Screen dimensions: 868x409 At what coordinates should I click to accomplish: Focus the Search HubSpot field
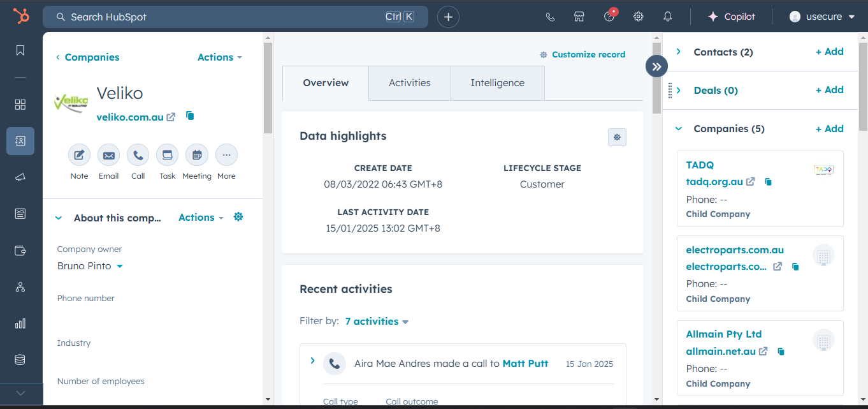coord(235,17)
